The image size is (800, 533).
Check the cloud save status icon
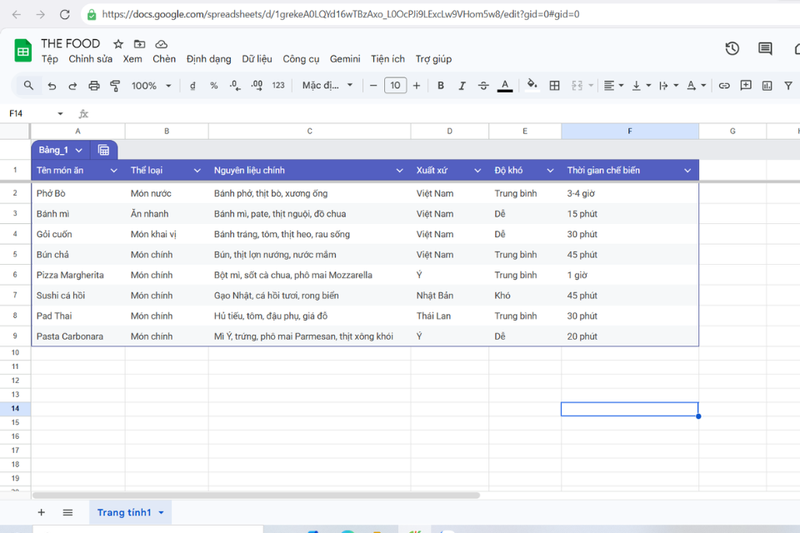(161, 44)
